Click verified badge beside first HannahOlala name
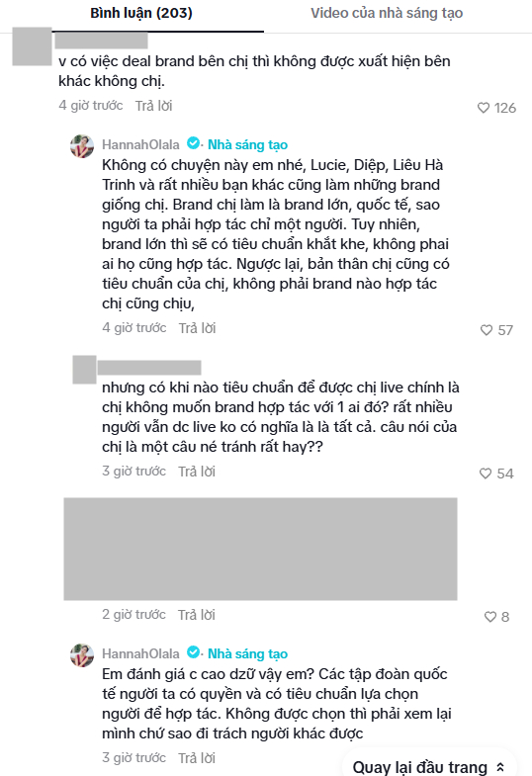Screen dimensions: 532x776 click(x=193, y=143)
